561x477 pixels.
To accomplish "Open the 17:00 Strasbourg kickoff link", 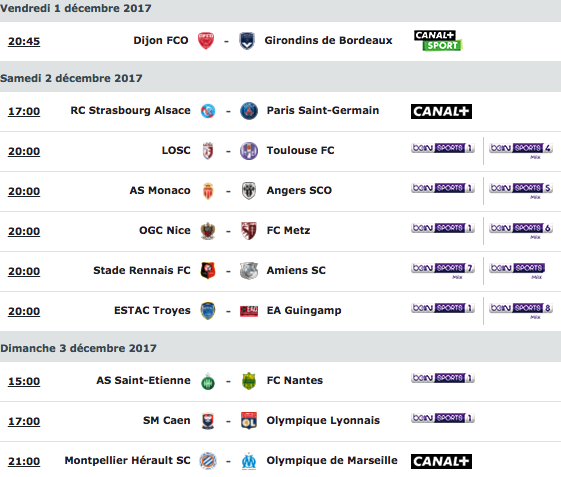I will pyautogui.click(x=24, y=111).
